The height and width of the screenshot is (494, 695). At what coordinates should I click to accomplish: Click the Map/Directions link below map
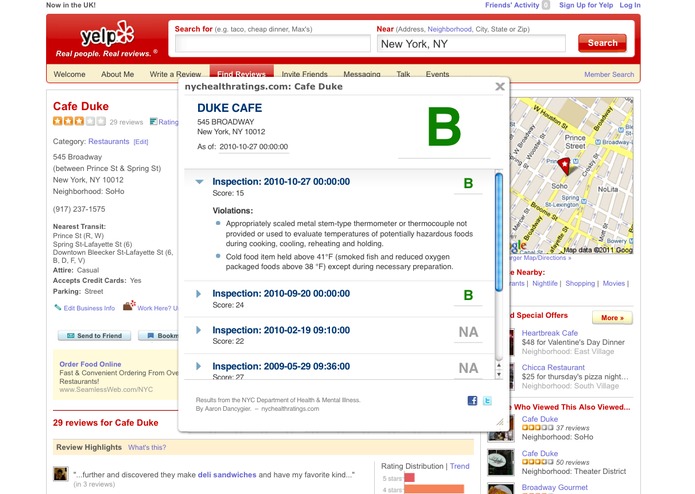pos(539,257)
